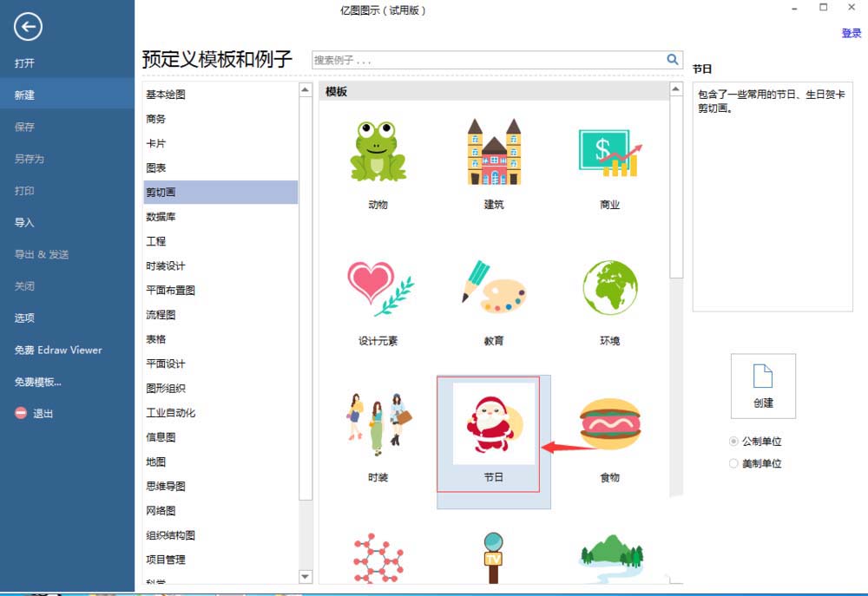Click category list down arrow
Screen dimensions: 868x596
point(305,577)
